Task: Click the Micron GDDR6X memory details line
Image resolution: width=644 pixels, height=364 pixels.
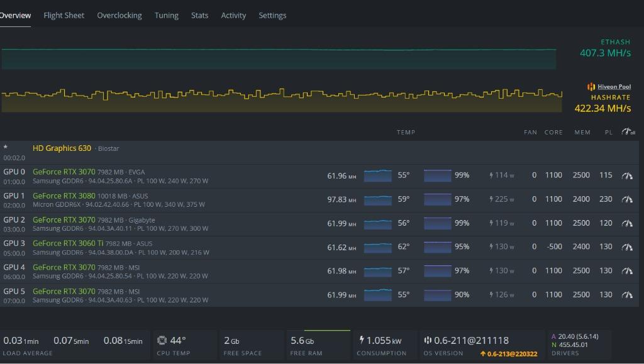Action: click(x=119, y=204)
